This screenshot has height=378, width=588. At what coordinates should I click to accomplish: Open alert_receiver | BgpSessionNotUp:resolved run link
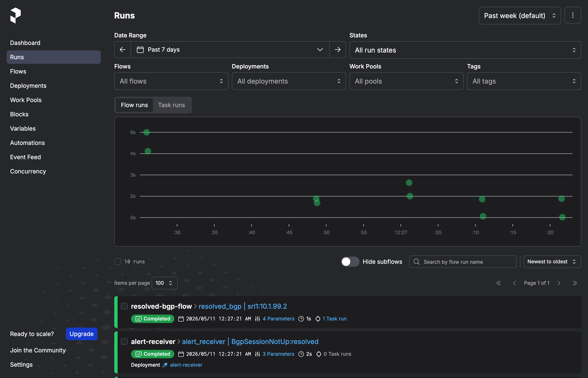pos(250,341)
